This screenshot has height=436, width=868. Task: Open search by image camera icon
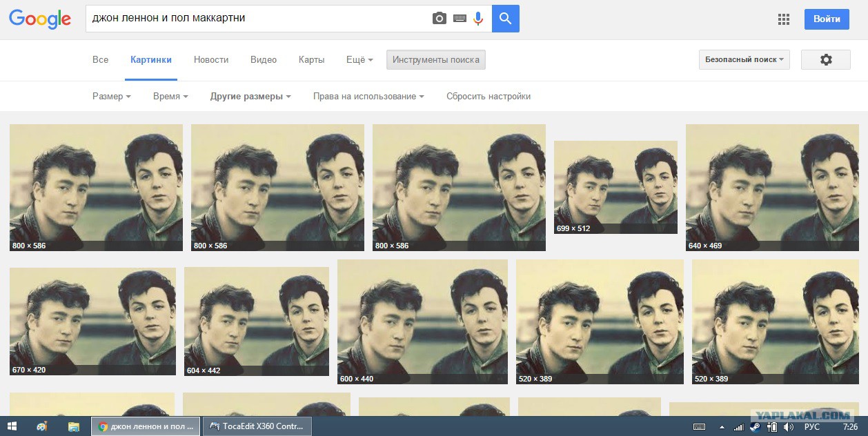click(440, 19)
